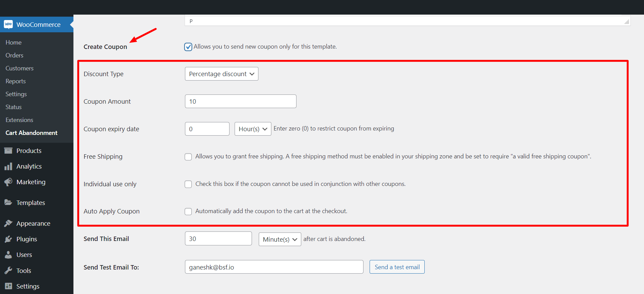Screen dimensions: 644x294
Task: Click Send a test email button
Action: [x=397, y=267]
